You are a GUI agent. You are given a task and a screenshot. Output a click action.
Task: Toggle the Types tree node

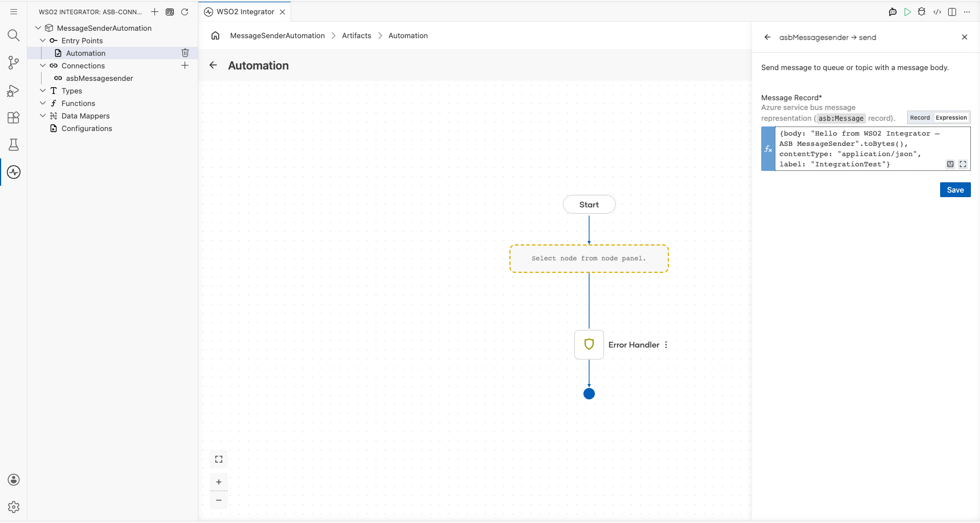click(43, 91)
